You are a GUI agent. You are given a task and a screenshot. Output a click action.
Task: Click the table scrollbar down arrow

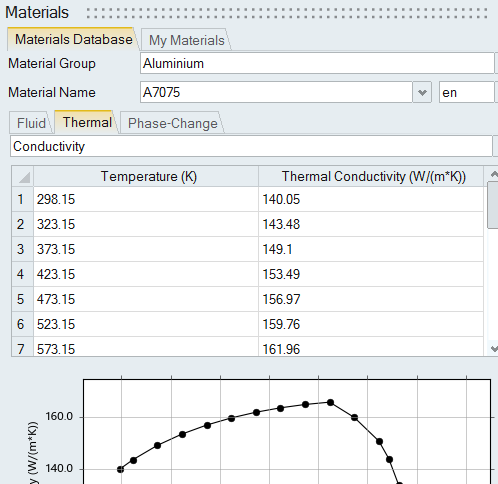(x=493, y=349)
